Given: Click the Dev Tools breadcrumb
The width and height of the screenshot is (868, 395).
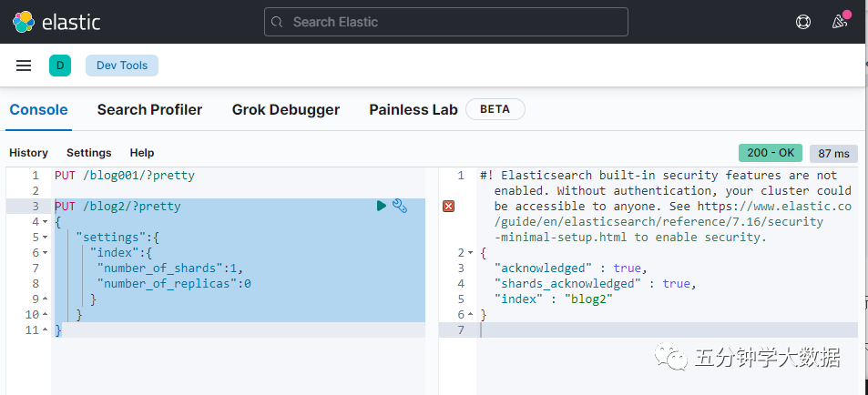Looking at the screenshot, I should tap(122, 66).
